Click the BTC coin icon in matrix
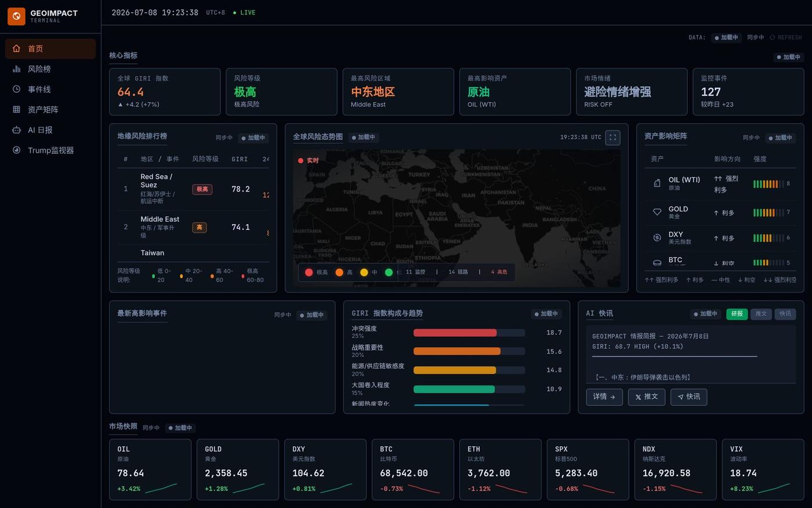The width and height of the screenshot is (812, 508). pyautogui.click(x=657, y=262)
